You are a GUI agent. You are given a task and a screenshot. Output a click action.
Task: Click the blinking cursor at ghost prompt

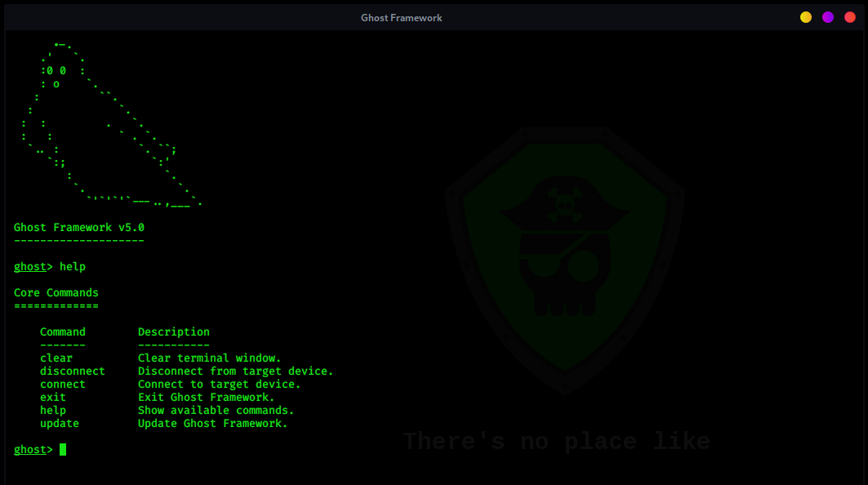pos(63,450)
